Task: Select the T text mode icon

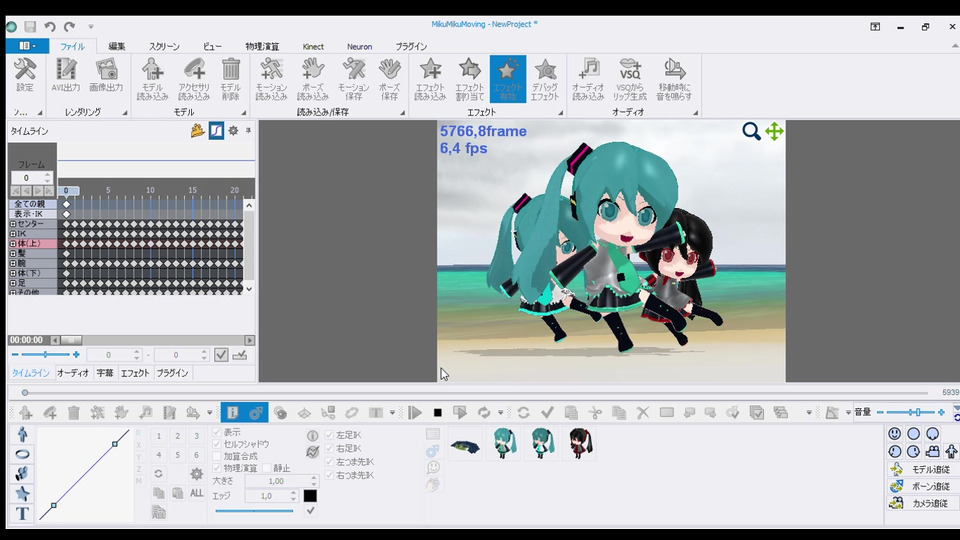Action: [x=23, y=513]
